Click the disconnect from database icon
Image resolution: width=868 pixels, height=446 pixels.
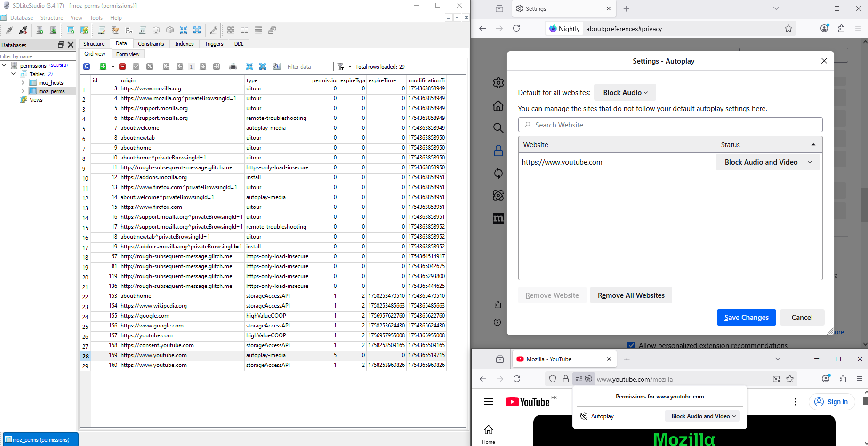pos(23,31)
